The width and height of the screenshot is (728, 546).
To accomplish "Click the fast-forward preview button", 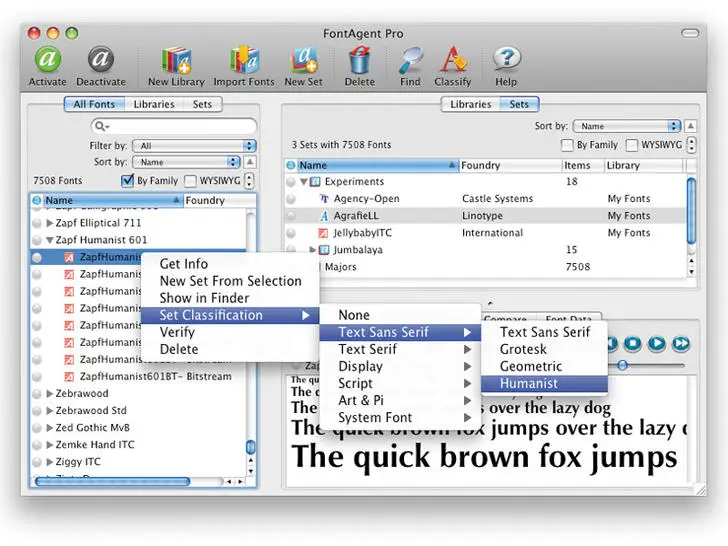I will coord(681,344).
